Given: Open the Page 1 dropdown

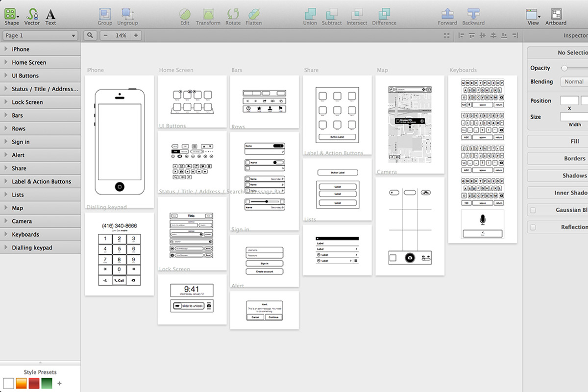Looking at the screenshot, I should [x=40, y=35].
